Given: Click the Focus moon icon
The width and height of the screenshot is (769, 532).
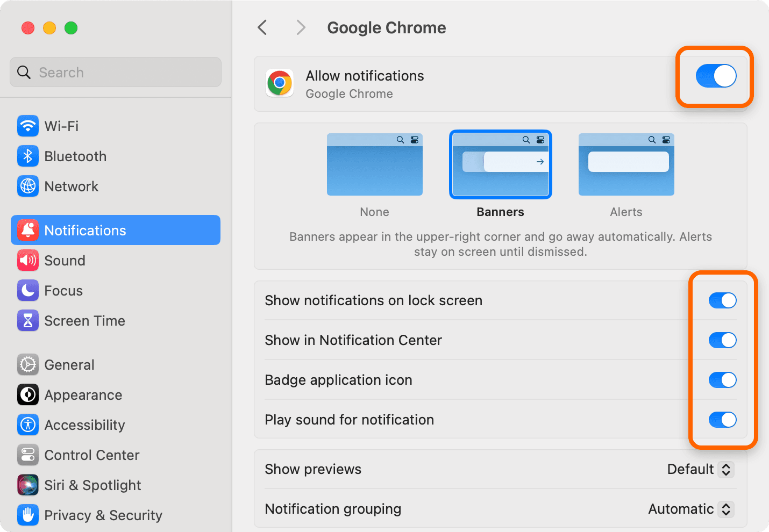Looking at the screenshot, I should pos(28,291).
